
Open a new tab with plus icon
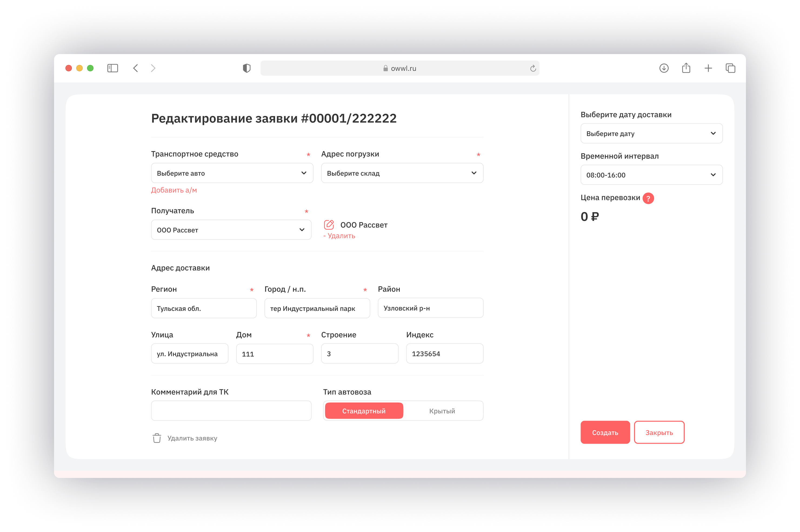tap(708, 68)
